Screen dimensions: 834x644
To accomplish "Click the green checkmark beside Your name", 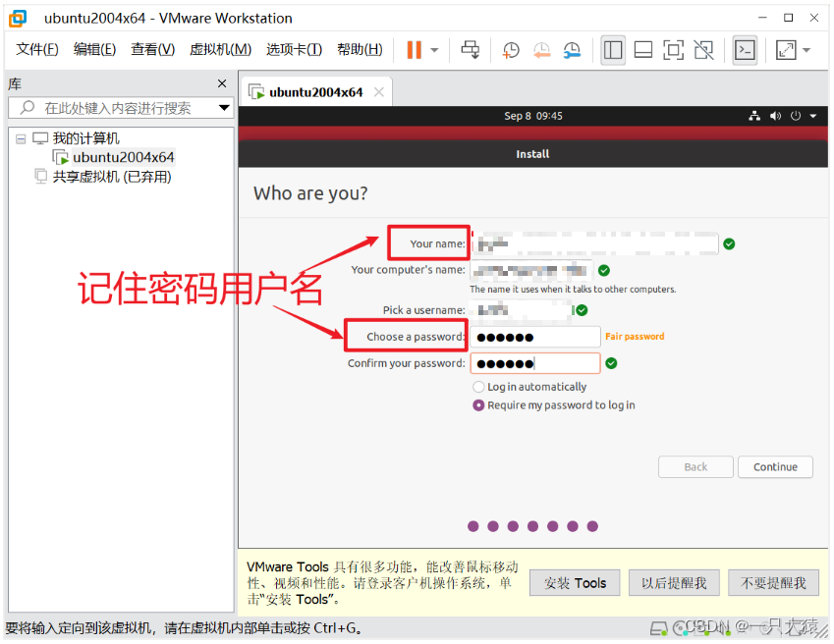I will [x=729, y=243].
